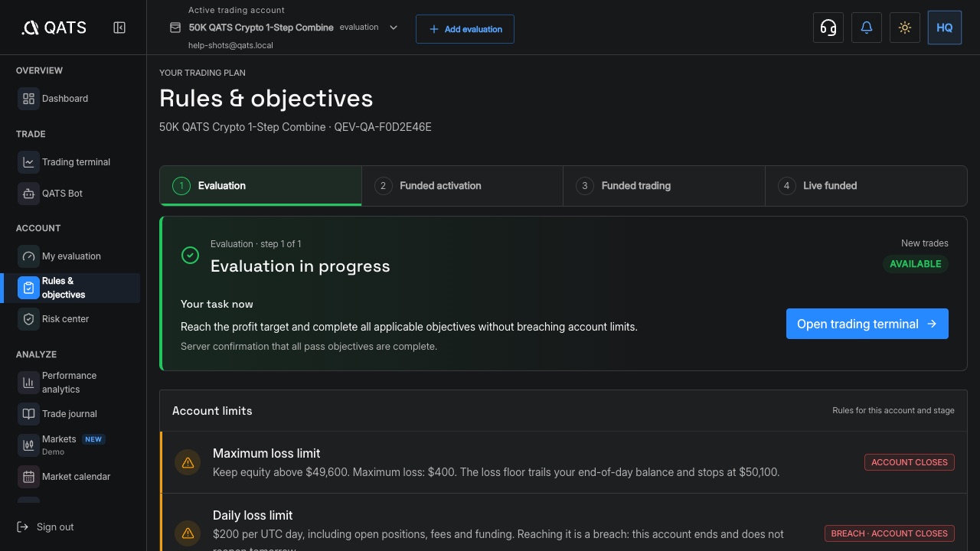Click the Account limits heading
Viewport: 980px width, 551px height.
click(212, 411)
